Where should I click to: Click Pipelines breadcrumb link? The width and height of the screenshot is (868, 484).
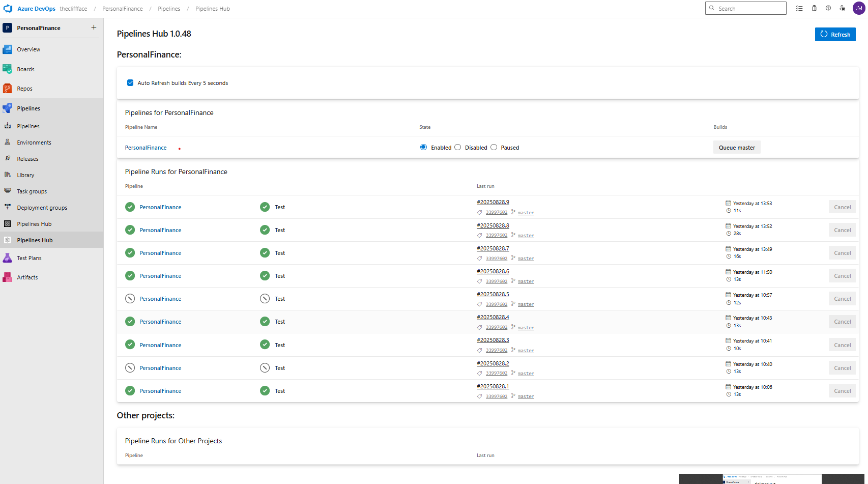click(169, 9)
